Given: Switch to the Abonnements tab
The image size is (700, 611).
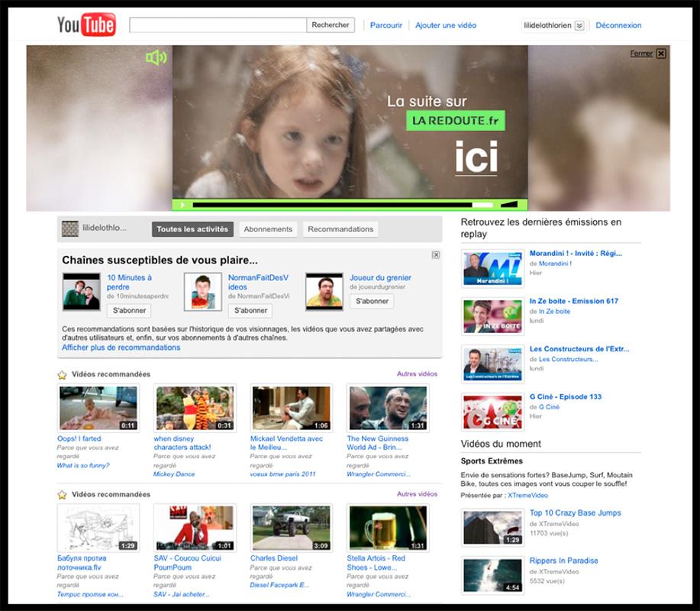Looking at the screenshot, I should (x=268, y=229).
